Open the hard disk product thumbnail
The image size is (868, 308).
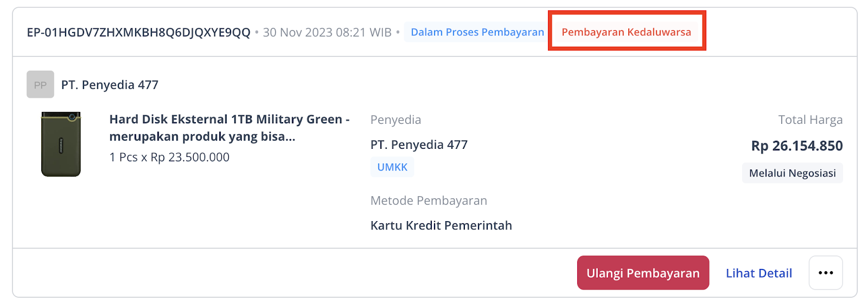61,144
